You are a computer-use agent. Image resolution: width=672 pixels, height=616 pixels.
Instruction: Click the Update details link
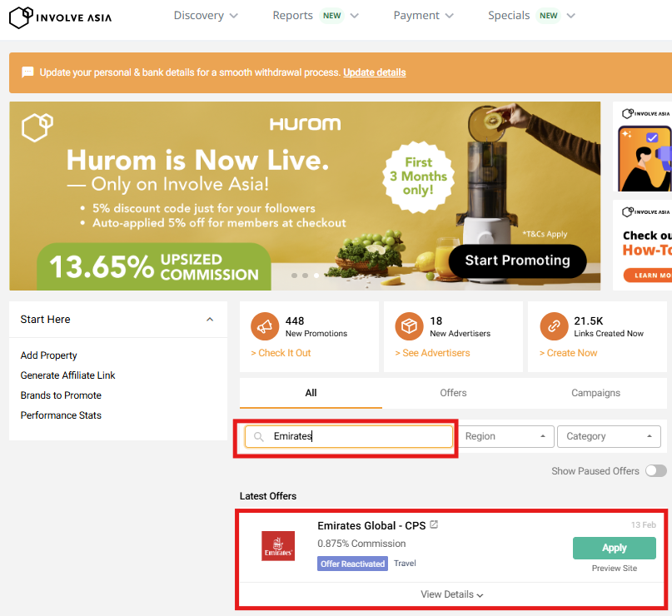coord(374,72)
